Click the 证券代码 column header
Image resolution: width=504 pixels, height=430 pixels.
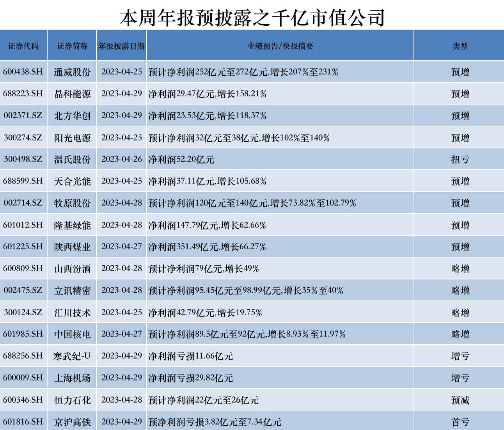(23, 46)
